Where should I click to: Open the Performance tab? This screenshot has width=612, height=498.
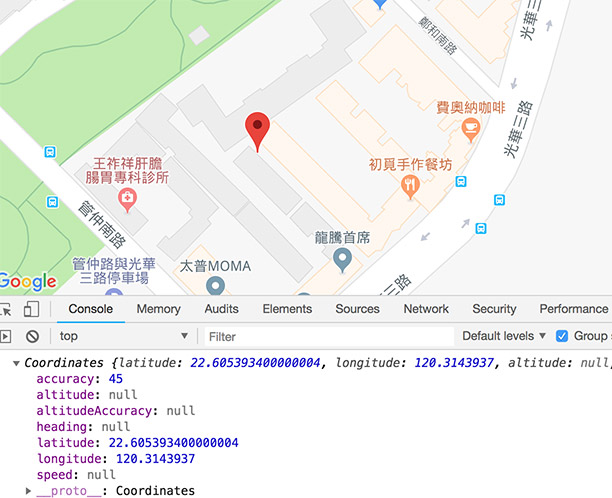[x=574, y=309]
